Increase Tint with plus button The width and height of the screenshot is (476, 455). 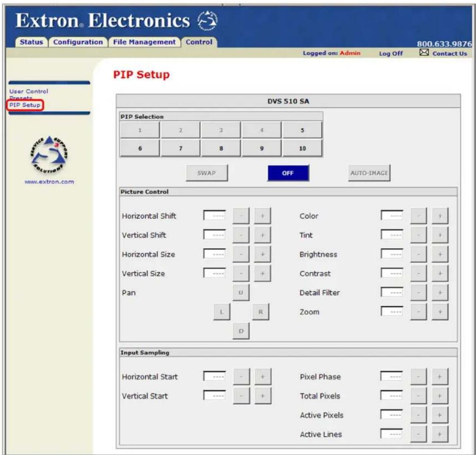440,235
